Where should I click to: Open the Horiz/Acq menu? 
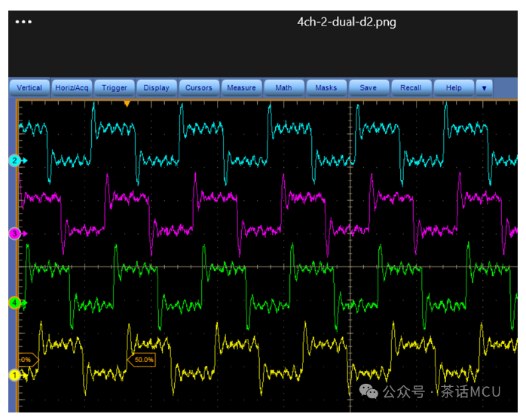72,88
